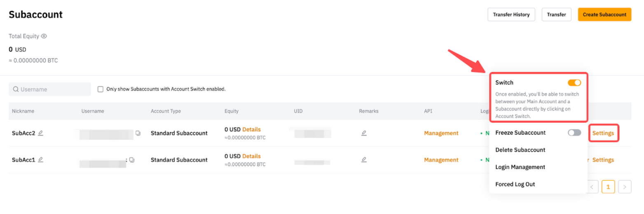This screenshot has height=214, width=644.
Task: Edit remarks for SubAcc1
Action: pos(364,160)
